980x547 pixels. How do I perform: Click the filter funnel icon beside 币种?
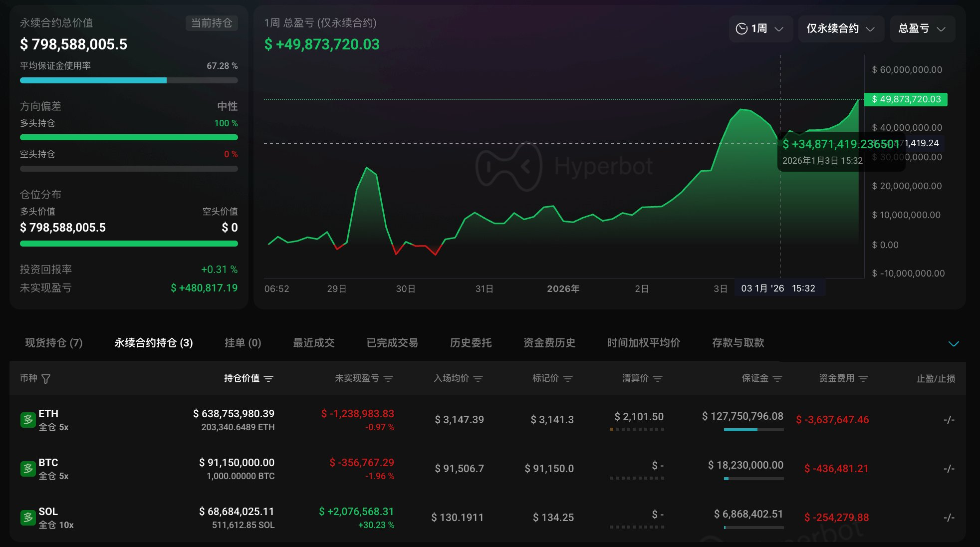[46, 379]
